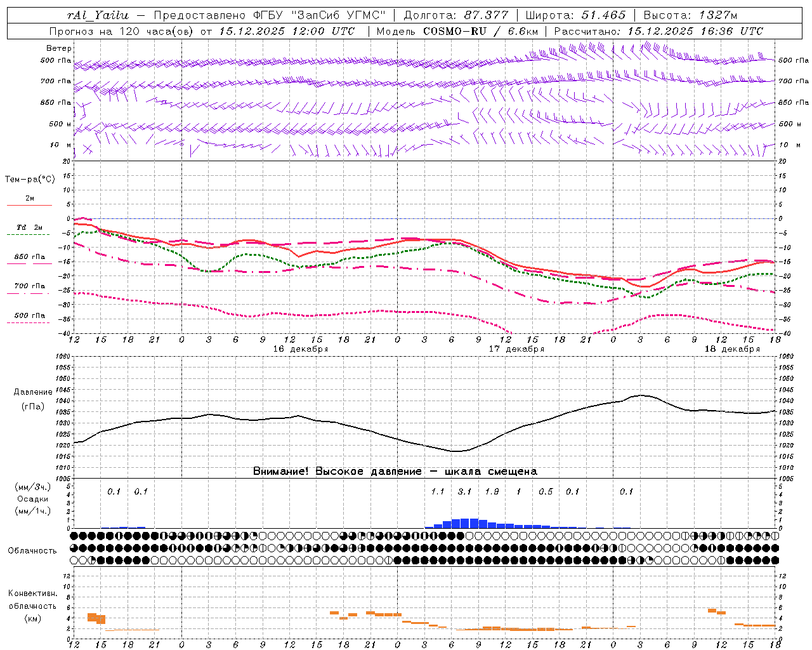This screenshot has height=650, width=812.
Task: Click pink long-dash legend line under '850 гПа'
Action: pyautogui.click(x=29, y=263)
